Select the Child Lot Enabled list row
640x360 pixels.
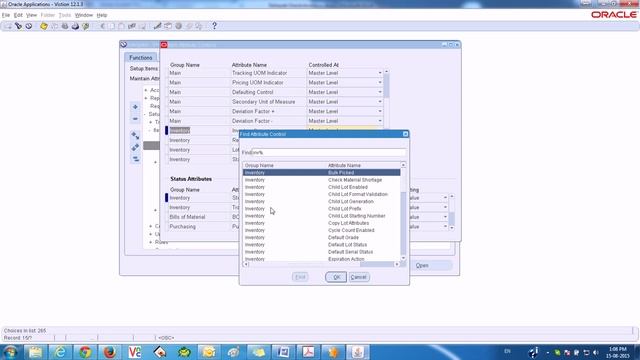pyautogui.click(x=322, y=187)
